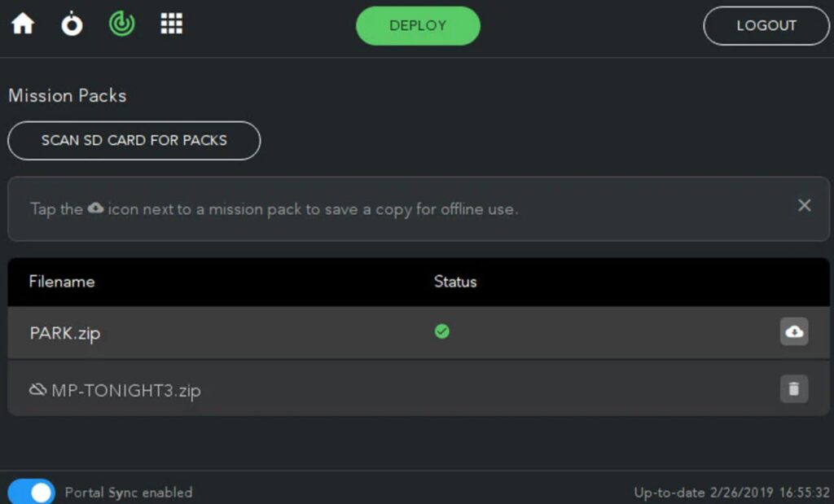This screenshot has height=504, width=834.
Task: Click the Mission Packs heading
Action: click(x=67, y=95)
